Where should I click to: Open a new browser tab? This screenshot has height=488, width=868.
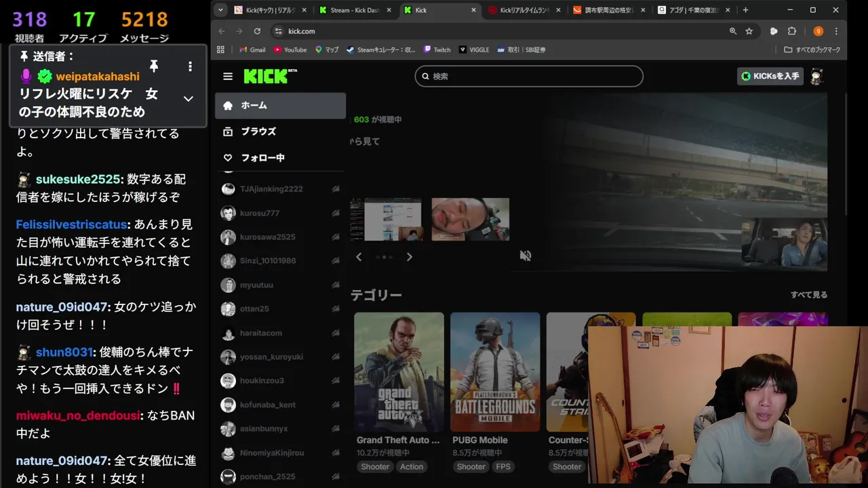[x=745, y=10]
